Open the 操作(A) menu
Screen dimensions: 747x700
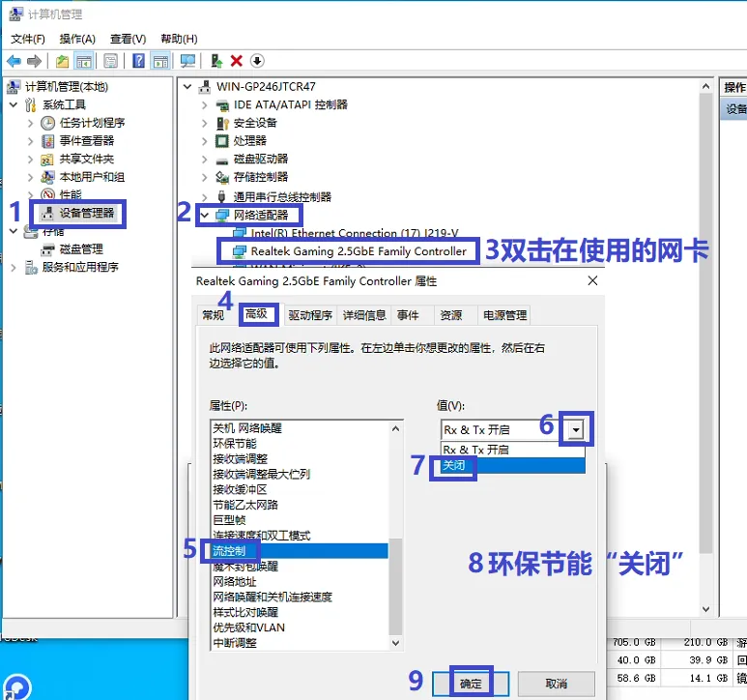pyautogui.click(x=77, y=39)
